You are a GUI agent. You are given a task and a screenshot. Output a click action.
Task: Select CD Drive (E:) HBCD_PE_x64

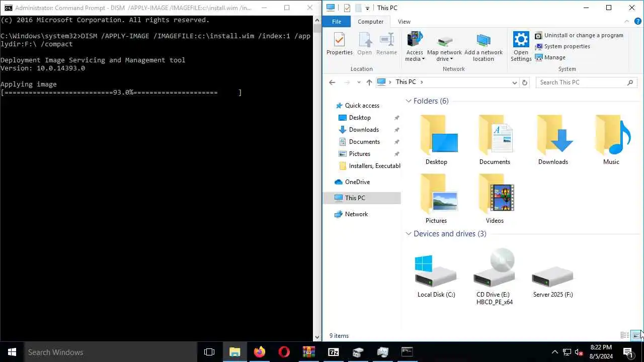tap(495, 277)
